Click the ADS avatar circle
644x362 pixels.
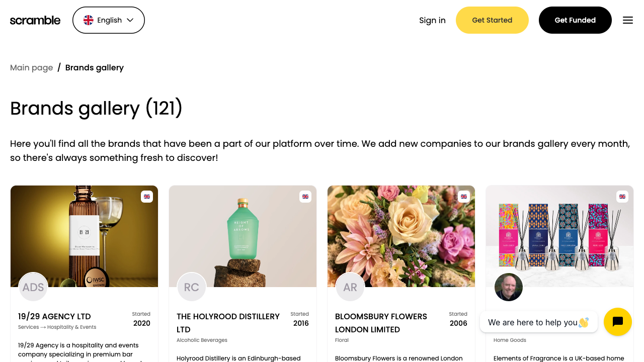[x=33, y=287]
